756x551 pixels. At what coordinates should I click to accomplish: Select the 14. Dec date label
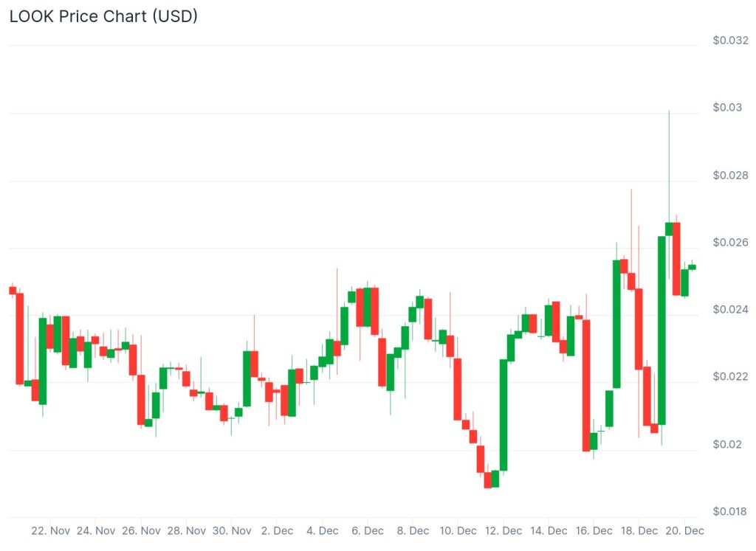(x=549, y=531)
